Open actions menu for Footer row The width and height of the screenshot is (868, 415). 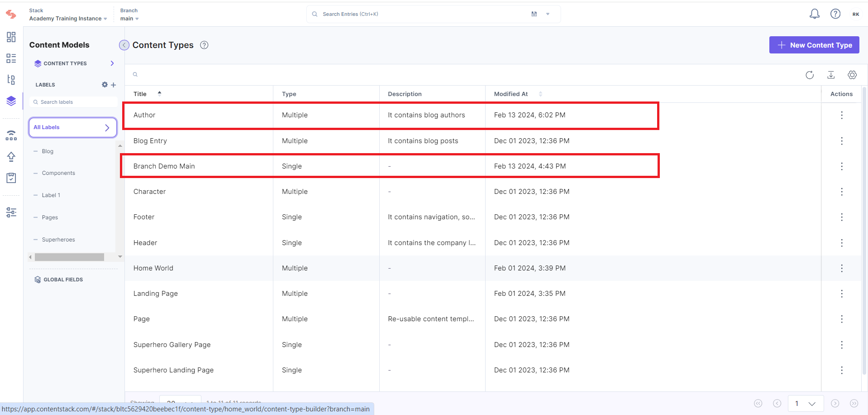(842, 217)
